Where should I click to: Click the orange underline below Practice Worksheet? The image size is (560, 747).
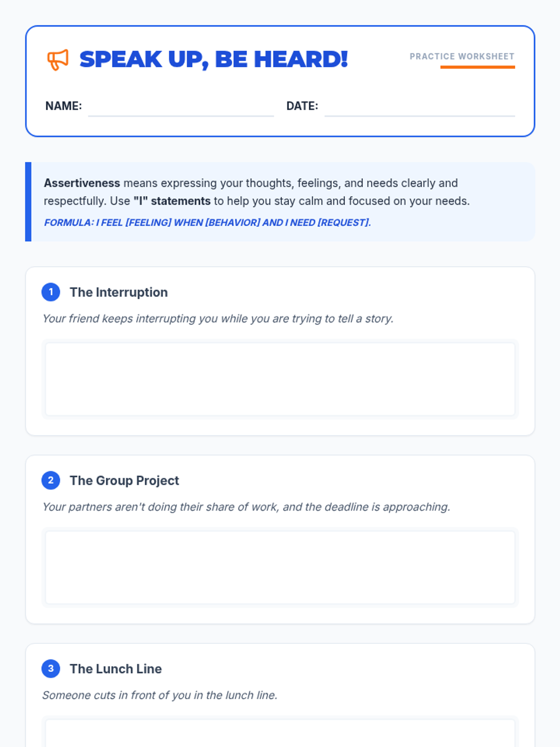pyautogui.click(x=477, y=67)
